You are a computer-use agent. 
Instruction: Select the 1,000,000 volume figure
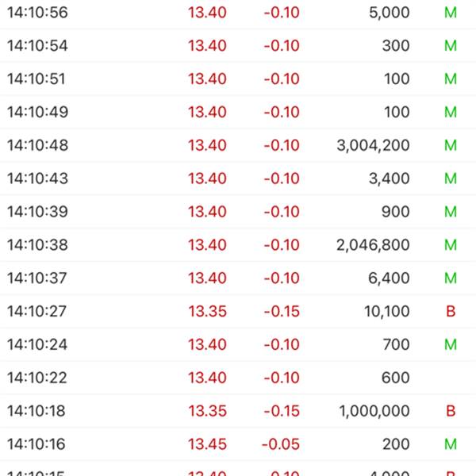[x=374, y=411]
